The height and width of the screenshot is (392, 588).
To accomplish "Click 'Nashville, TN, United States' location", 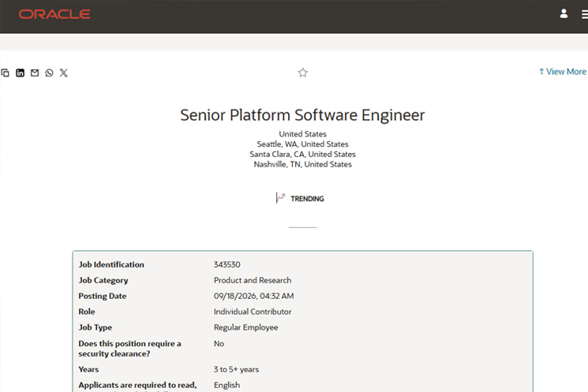I will (x=302, y=164).
